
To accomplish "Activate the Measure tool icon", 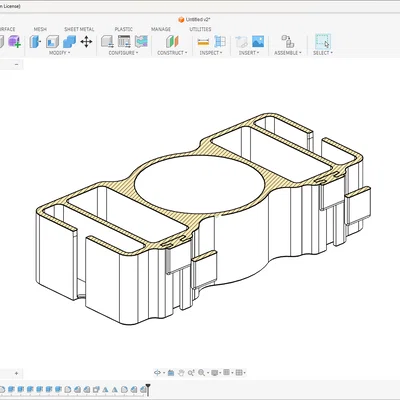I will click(x=203, y=42).
